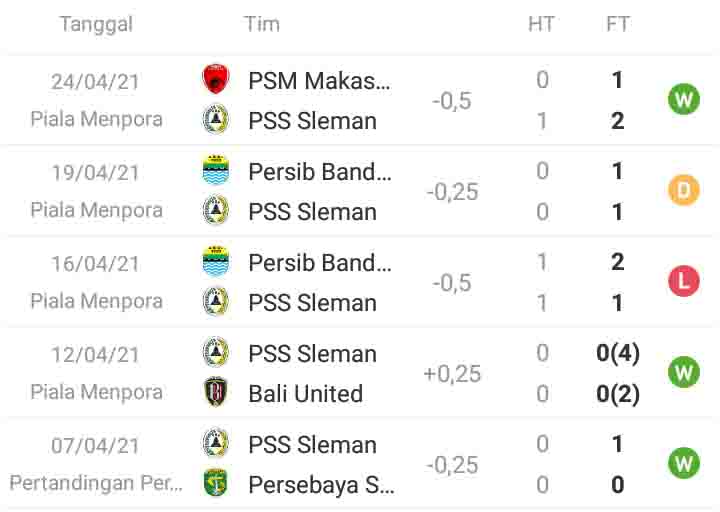The height and width of the screenshot is (512, 720).
Task: Click PSS Sleman logo in 24/04/21 match
Action: coord(215,120)
